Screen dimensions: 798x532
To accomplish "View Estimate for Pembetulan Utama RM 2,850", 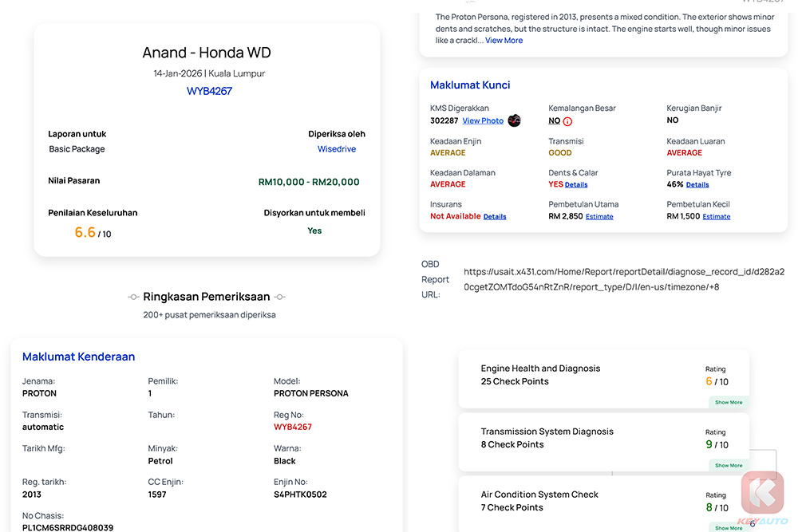I will point(599,217).
